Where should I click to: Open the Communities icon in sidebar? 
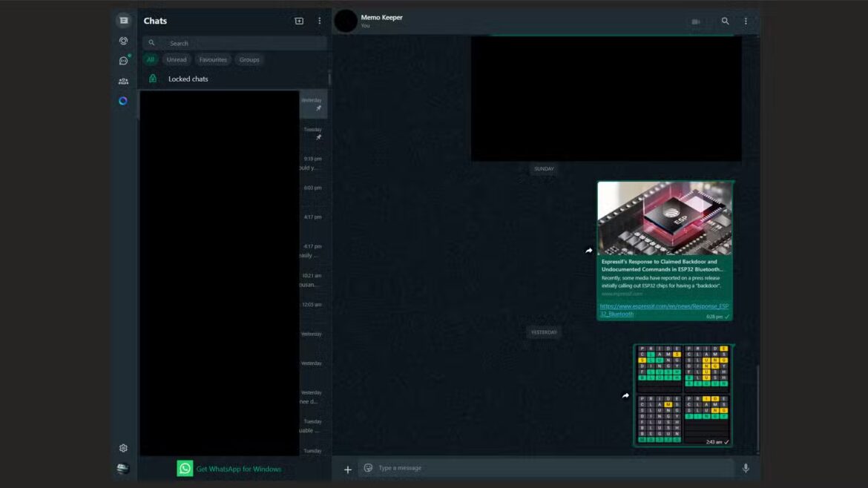pyautogui.click(x=123, y=81)
